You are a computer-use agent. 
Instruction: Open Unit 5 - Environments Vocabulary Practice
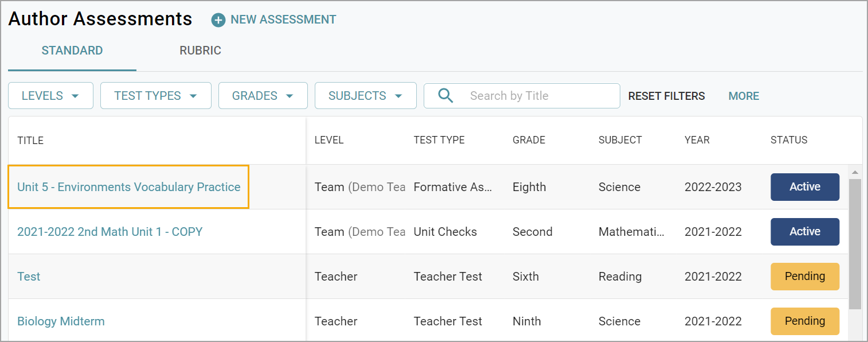[x=129, y=187]
